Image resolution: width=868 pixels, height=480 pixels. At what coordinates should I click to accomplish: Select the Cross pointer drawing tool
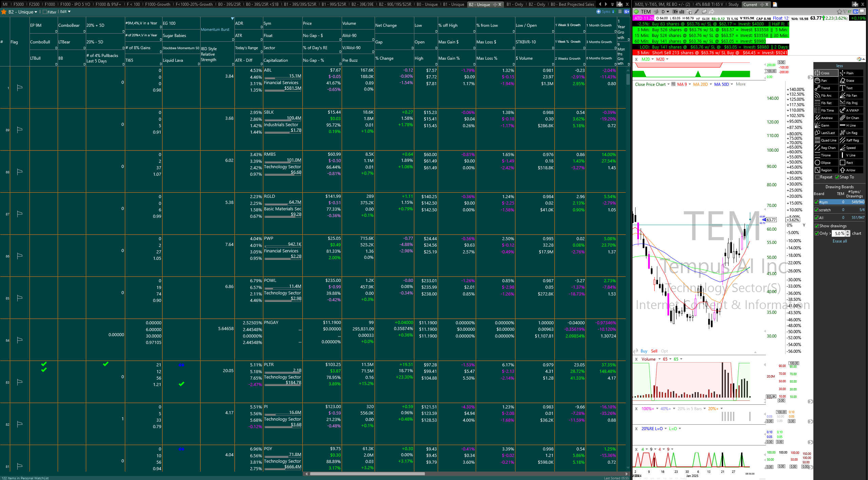826,73
